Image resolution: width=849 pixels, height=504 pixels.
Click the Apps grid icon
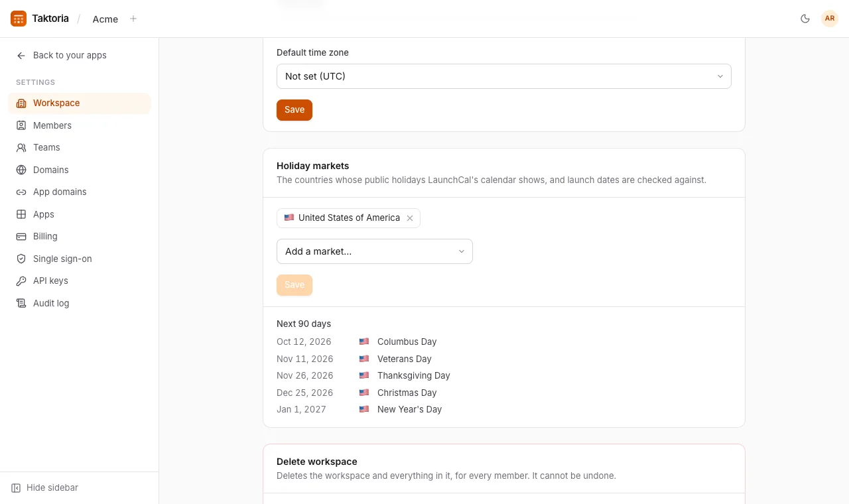[x=21, y=214]
